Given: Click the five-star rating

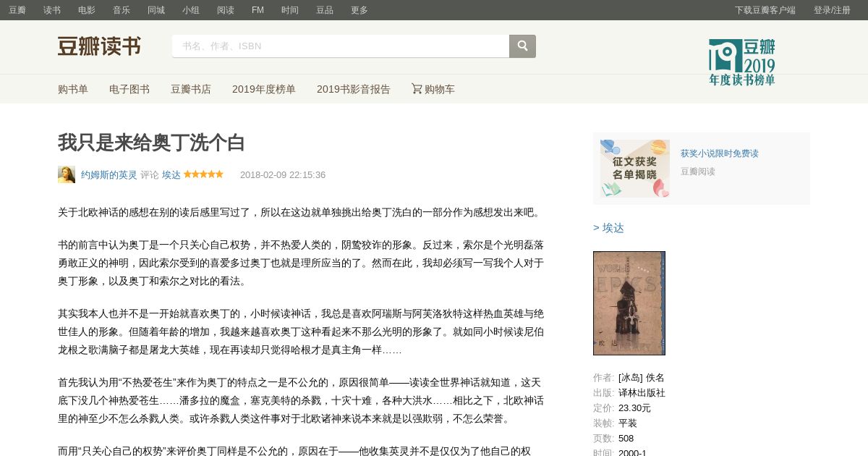Looking at the screenshot, I should click(x=203, y=174).
